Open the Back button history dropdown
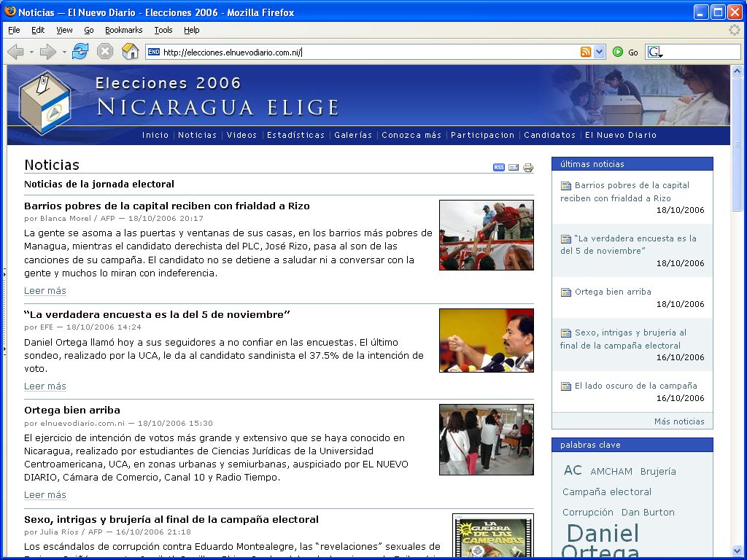Viewport: 747px width, 560px height. (x=31, y=52)
